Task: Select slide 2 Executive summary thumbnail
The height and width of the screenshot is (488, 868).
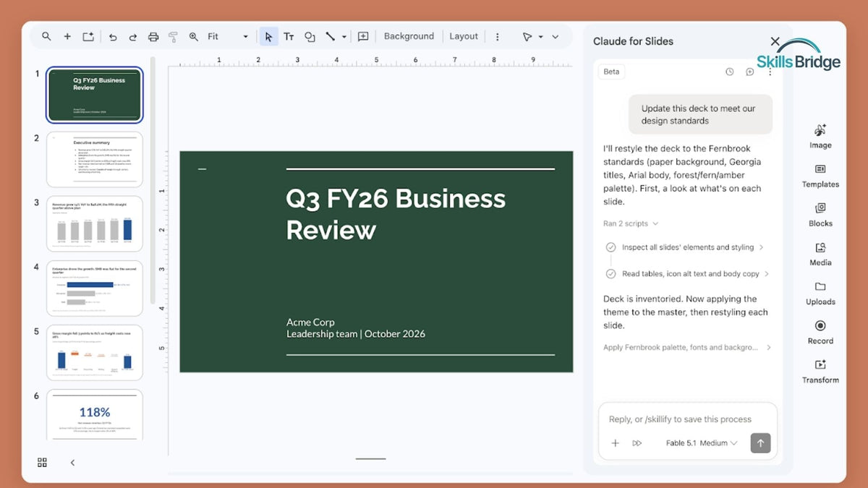Action: click(x=95, y=160)
